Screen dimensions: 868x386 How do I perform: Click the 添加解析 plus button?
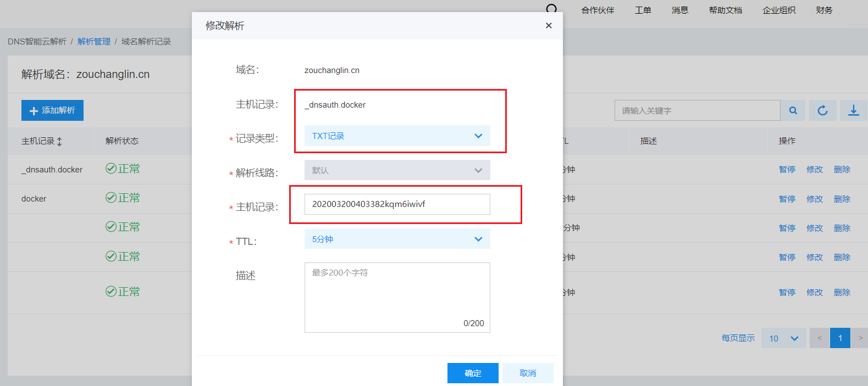coord(52,110)
